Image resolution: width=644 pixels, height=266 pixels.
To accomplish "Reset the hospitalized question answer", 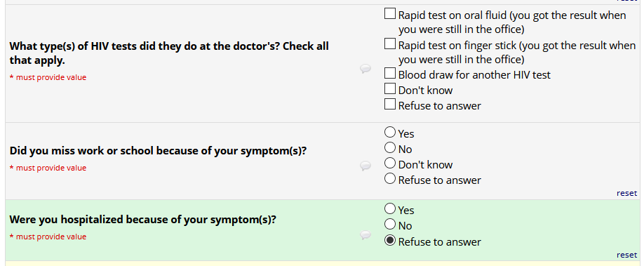I will pyautogui.click(x=626, y=255).
